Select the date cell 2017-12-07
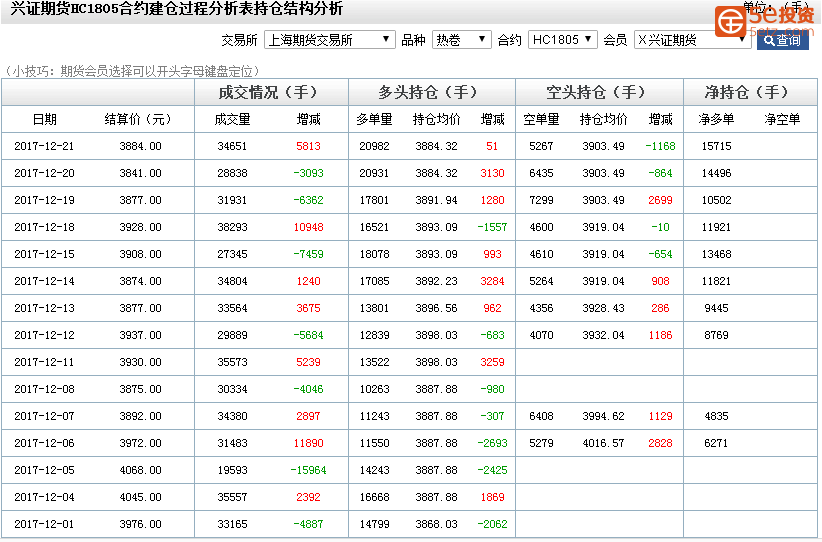 coord(44,416)
